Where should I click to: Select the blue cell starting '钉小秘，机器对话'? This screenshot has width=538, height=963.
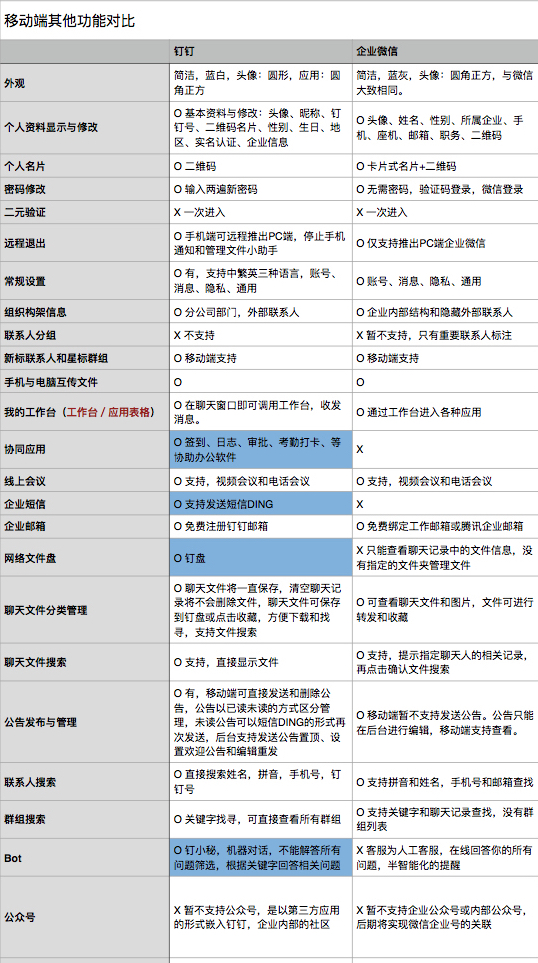(260, 858)
